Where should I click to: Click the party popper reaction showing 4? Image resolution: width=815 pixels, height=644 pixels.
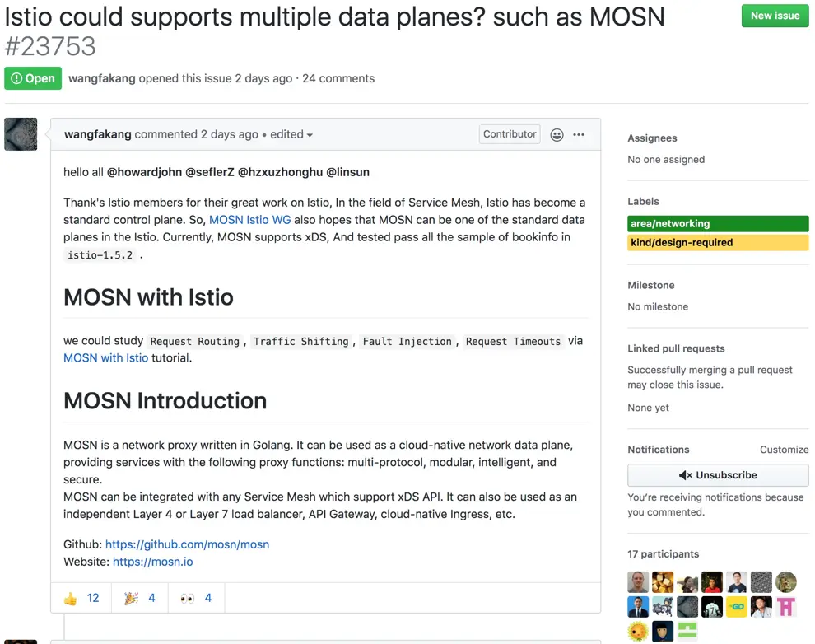click(x=139, y=598)
